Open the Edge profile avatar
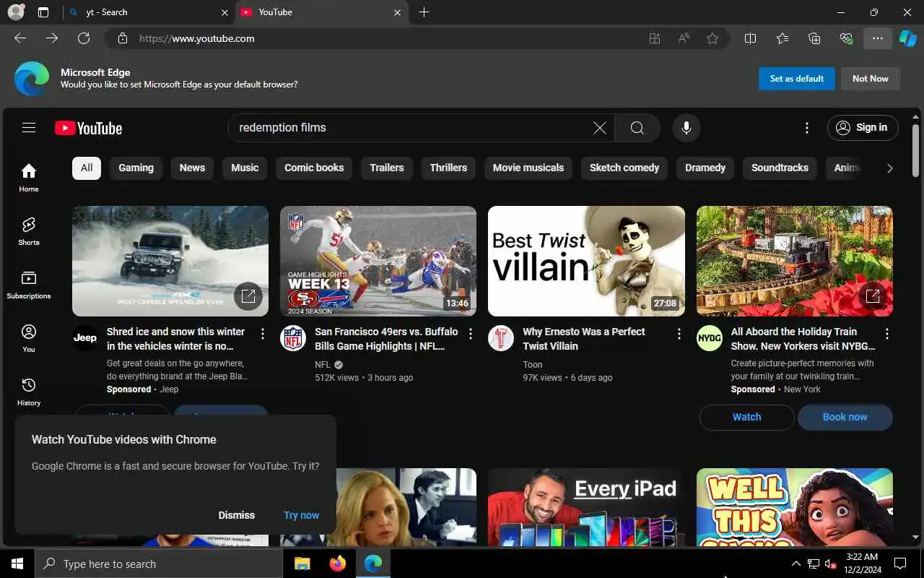The height and width of the screenshot is (578, 924). (16, 12)
